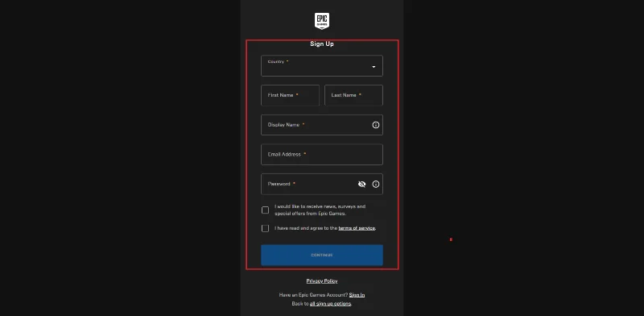The image size is (644, 316).
Task: Show Display Name info icon
Action: [x=375, y=125]
